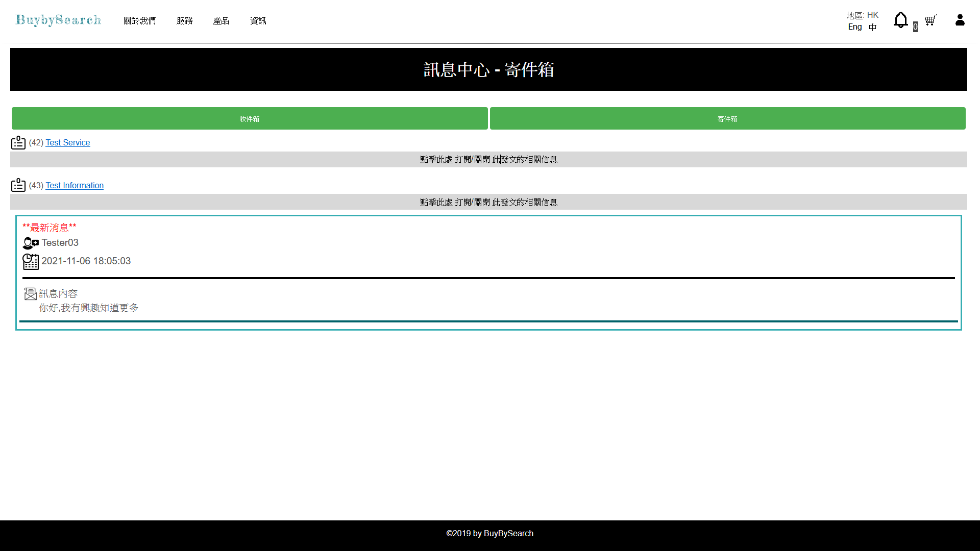Open the shopping cart
Image resolution: width=980 pixels, height=551 pixels.
point(930,20)
